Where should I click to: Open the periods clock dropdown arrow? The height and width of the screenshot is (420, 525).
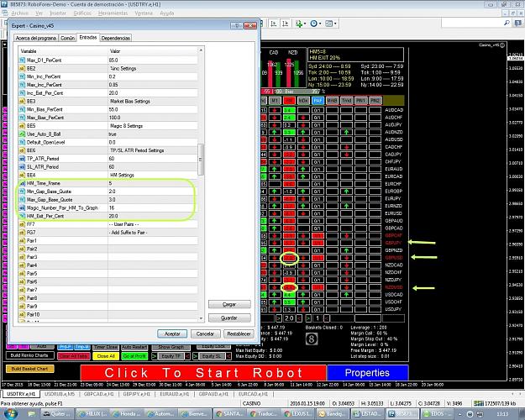[320, 24]
